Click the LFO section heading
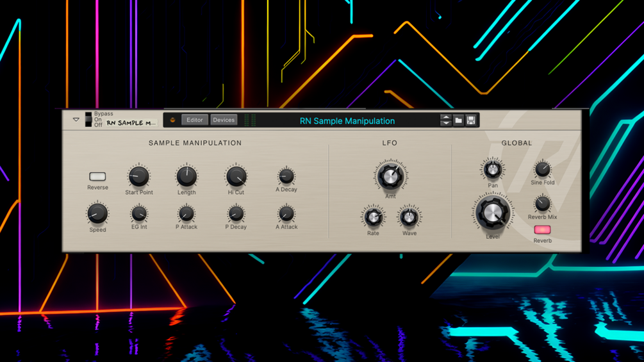 [390, 143]
